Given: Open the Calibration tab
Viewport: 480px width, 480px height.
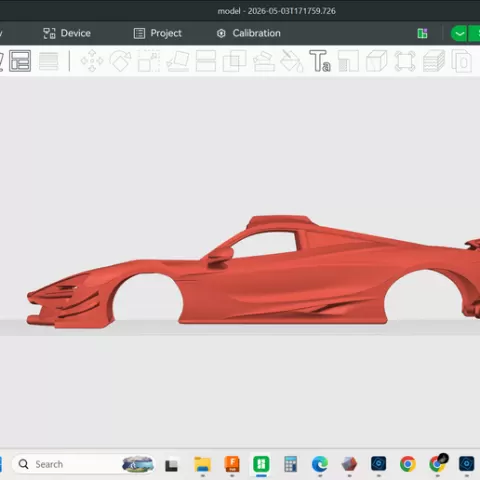Looking at the screenshot, I should click(x=249, y=33).
